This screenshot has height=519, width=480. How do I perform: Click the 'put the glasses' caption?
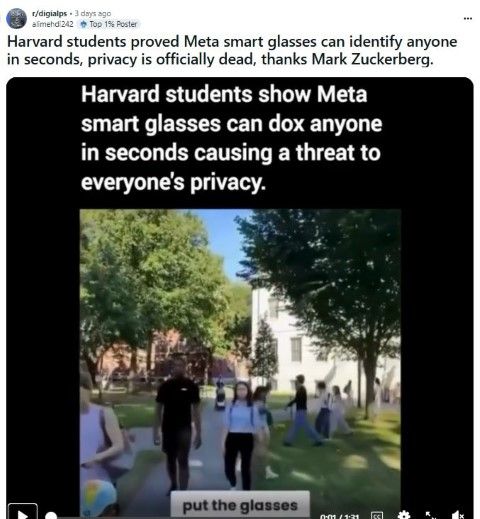pyautogui.click(x=240, y=505)
